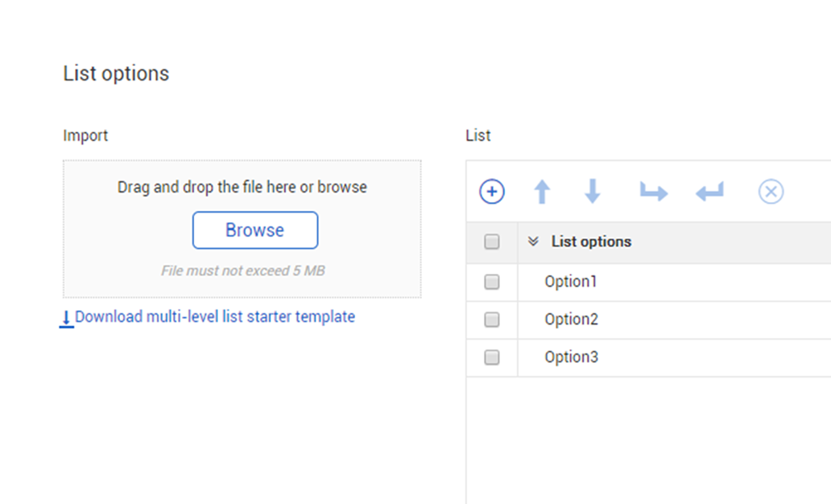This screenshot has height=504, width=831.
Task: Select the Option3 row label
Action: 571,357
